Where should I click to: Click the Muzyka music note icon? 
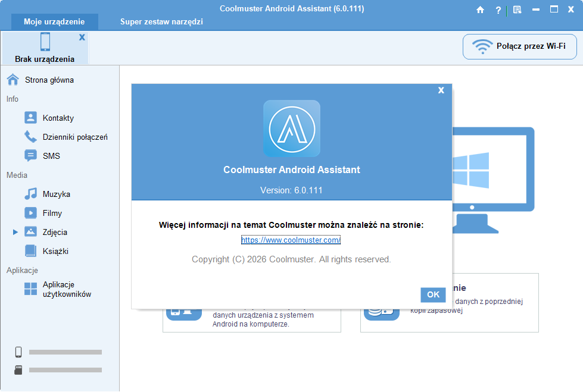tap(30, 193)
